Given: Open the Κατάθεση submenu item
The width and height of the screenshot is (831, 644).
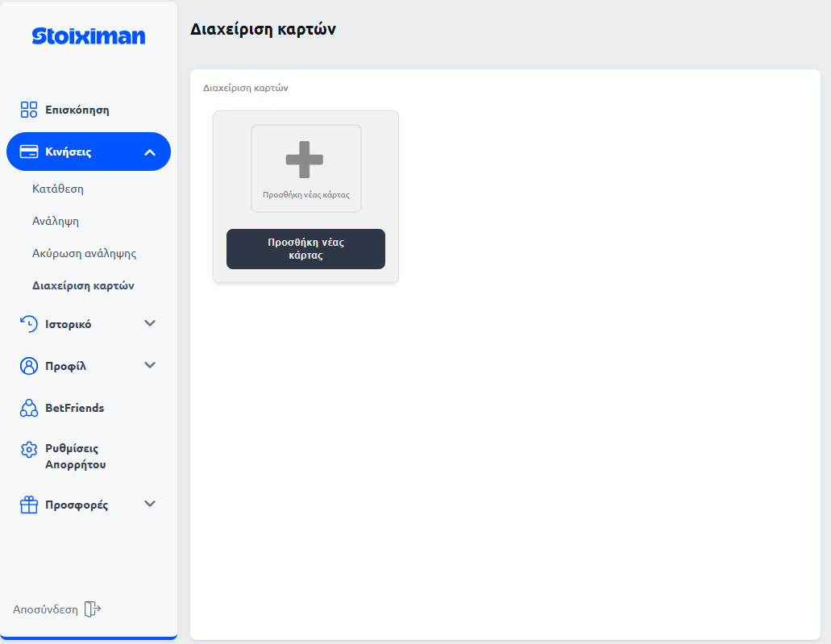Looking at the screenshot, I should (x=58, y=189).
